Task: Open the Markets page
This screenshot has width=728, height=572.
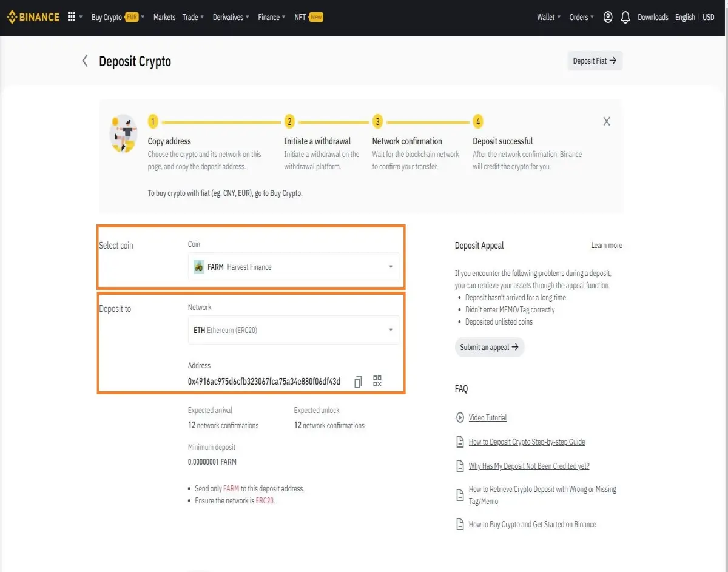Action: (x=164, y=17)
